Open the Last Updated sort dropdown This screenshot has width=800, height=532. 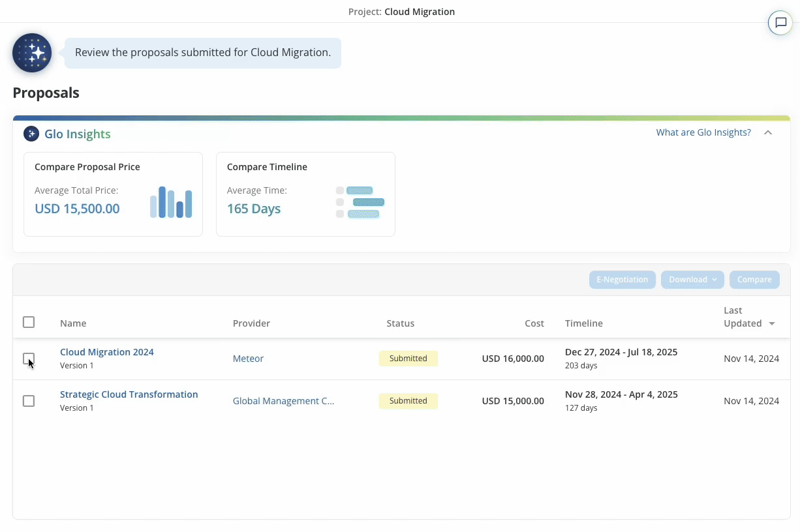[773, 323]
